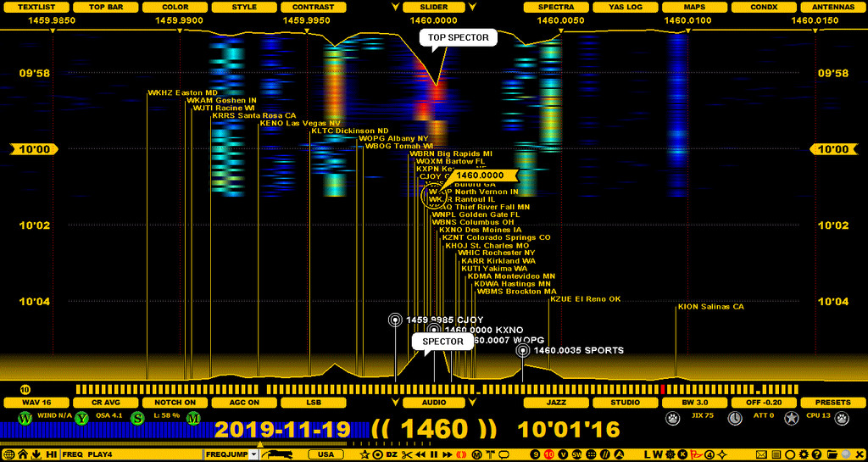This screenshot has height=462, width=868.
Task: Expand the arrow left of SLIDER
Action: (x=397, y=7)
